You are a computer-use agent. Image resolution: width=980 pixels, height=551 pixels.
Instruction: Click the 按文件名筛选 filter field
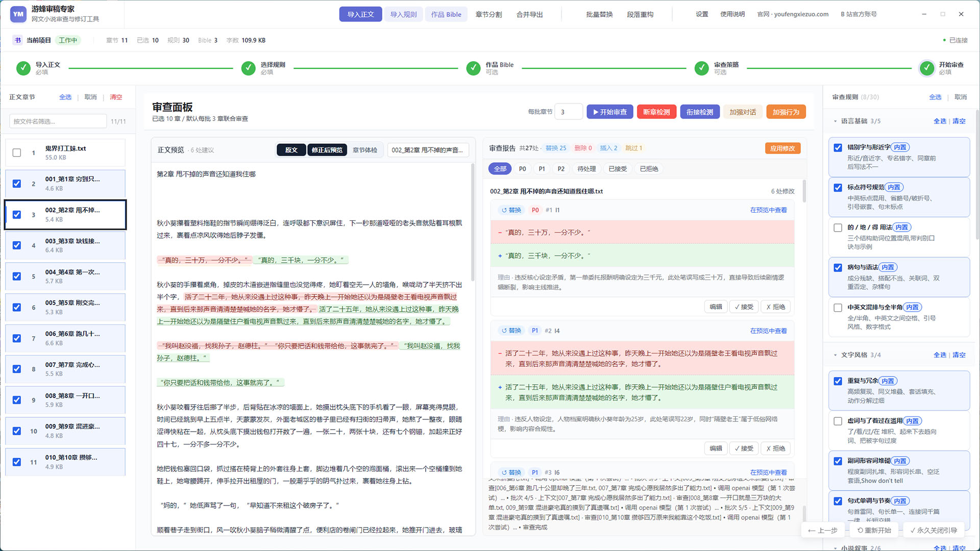pyautogui.click(x=58, y=121)
